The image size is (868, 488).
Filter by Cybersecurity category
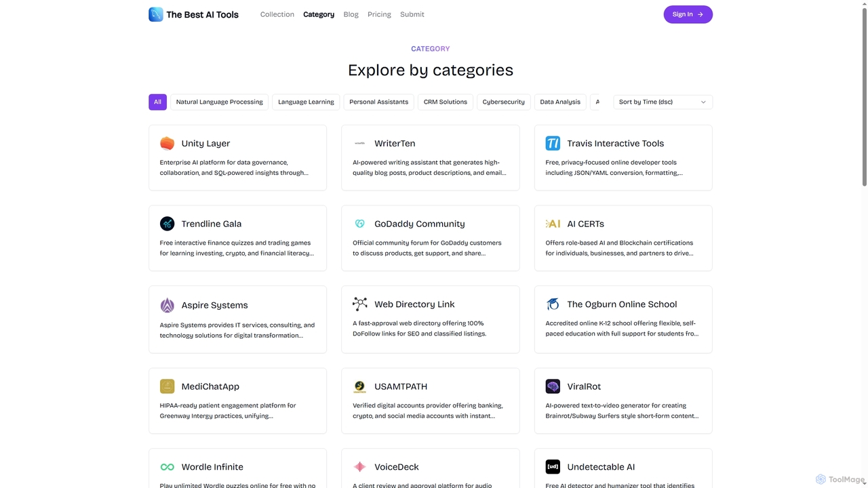tap(504, 102)
